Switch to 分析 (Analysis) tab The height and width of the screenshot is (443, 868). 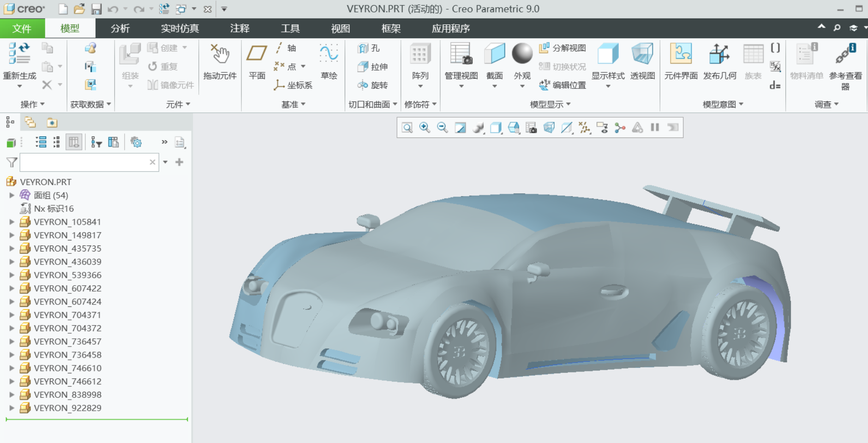click(x=120, y=29)
